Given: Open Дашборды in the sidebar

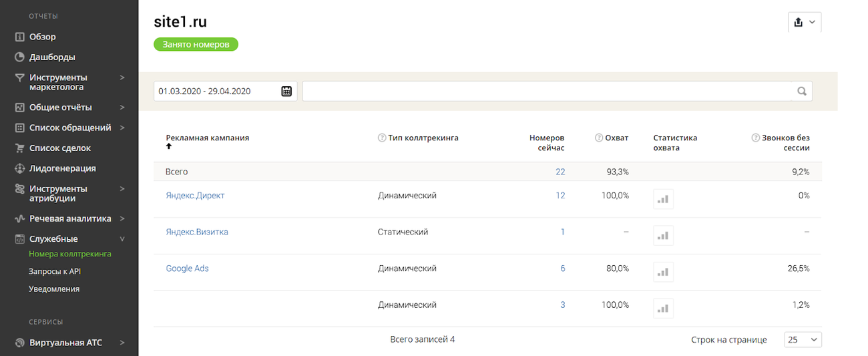Looking at the screenshot, I should click(x=52, y=57).
